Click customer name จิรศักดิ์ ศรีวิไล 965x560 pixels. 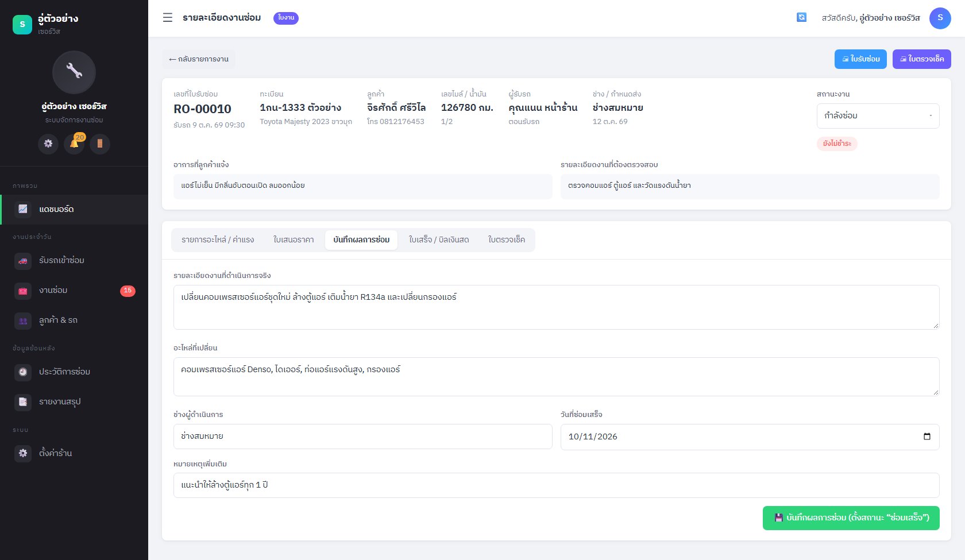click(396, 107)
